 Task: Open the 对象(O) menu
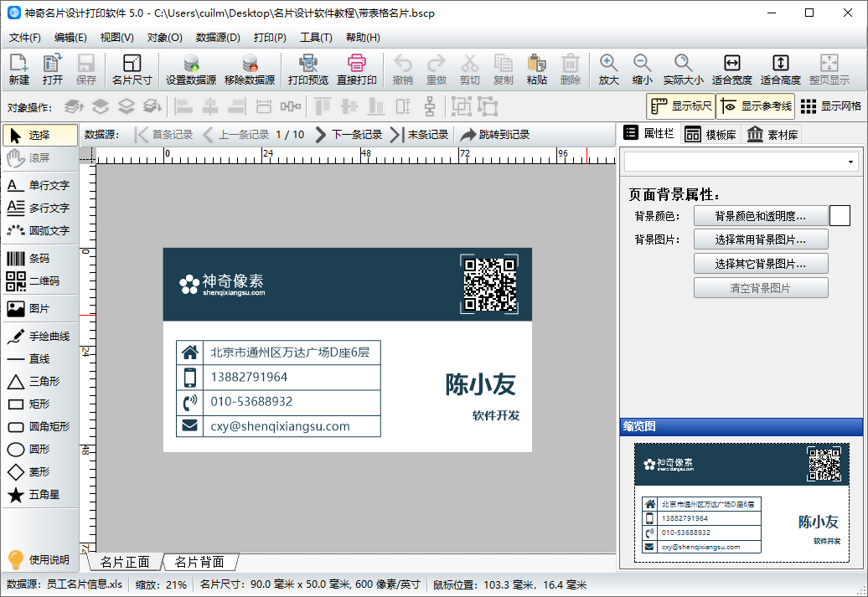[x=164, y=38]
